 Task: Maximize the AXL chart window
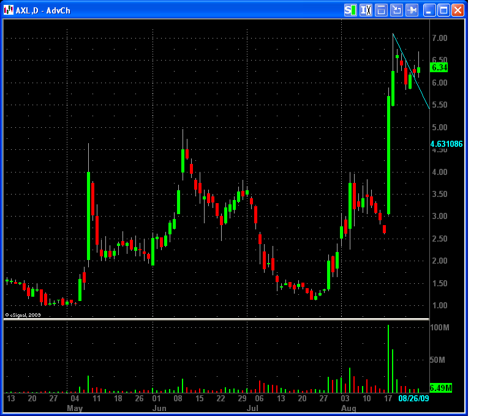(x=444, y=10)
